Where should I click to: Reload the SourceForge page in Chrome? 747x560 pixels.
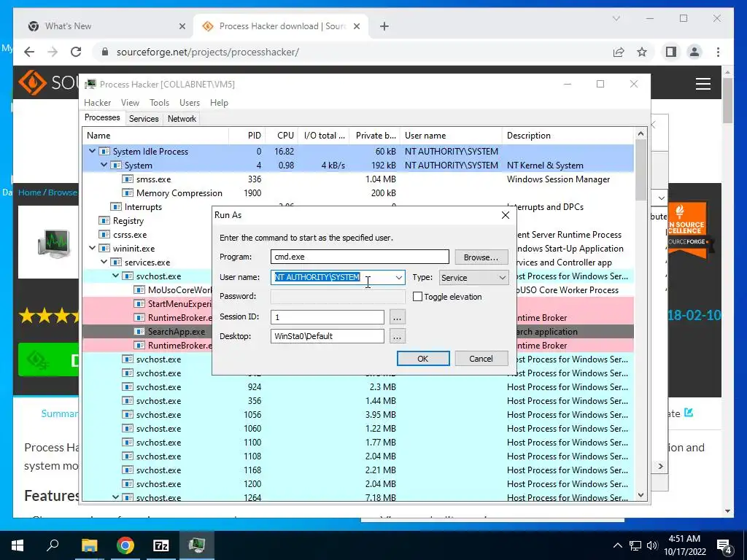[76, 52]
